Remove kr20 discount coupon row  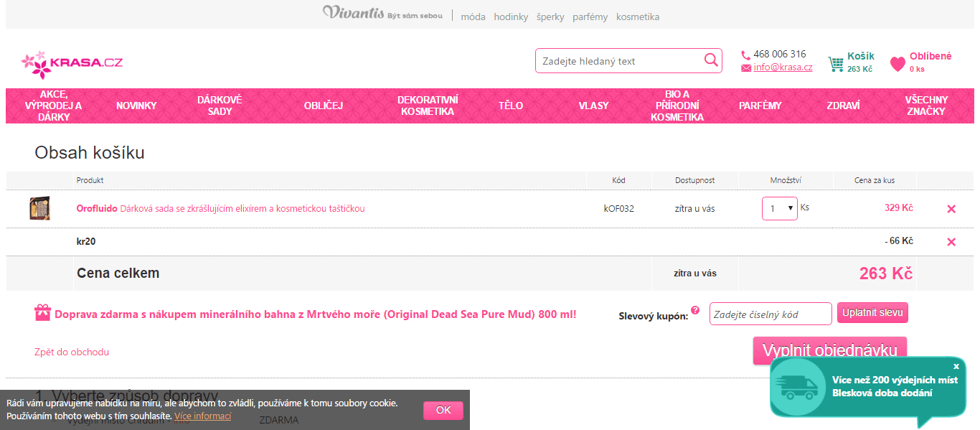951,242
